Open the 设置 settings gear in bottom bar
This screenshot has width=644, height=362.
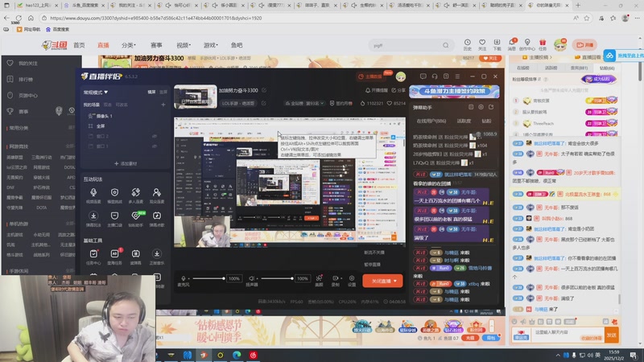(352, 280)
